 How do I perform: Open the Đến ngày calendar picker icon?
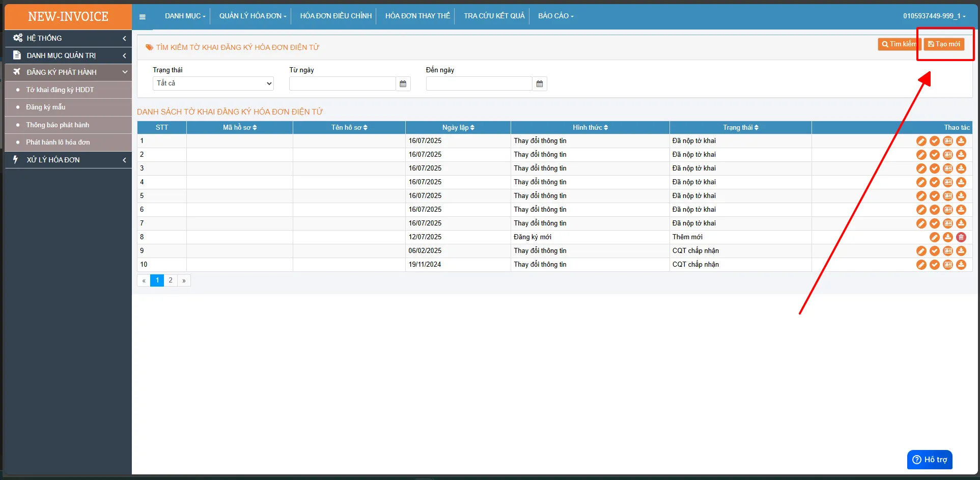tap(540, 84)
